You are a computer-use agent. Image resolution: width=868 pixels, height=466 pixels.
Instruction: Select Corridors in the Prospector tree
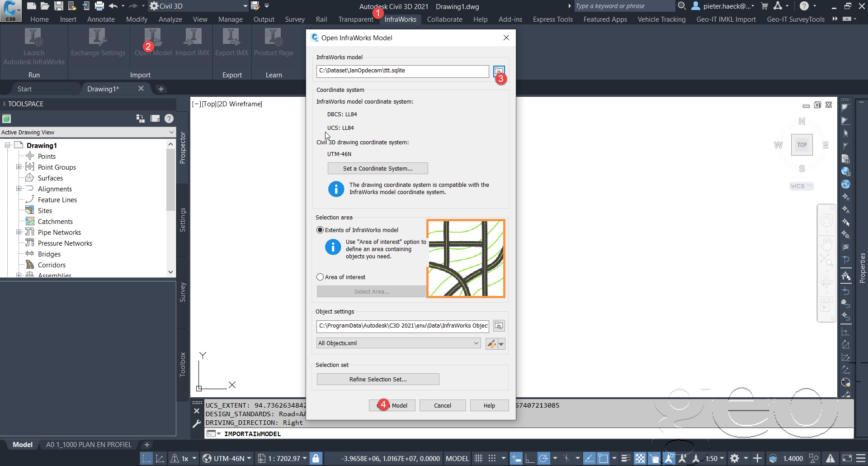(52, 265)
